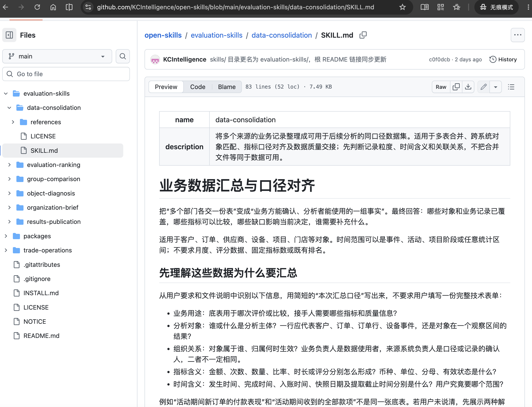Screen dimensions: 532x407
Task: Copy raw file contents icon
Action: tap(456, 87)
